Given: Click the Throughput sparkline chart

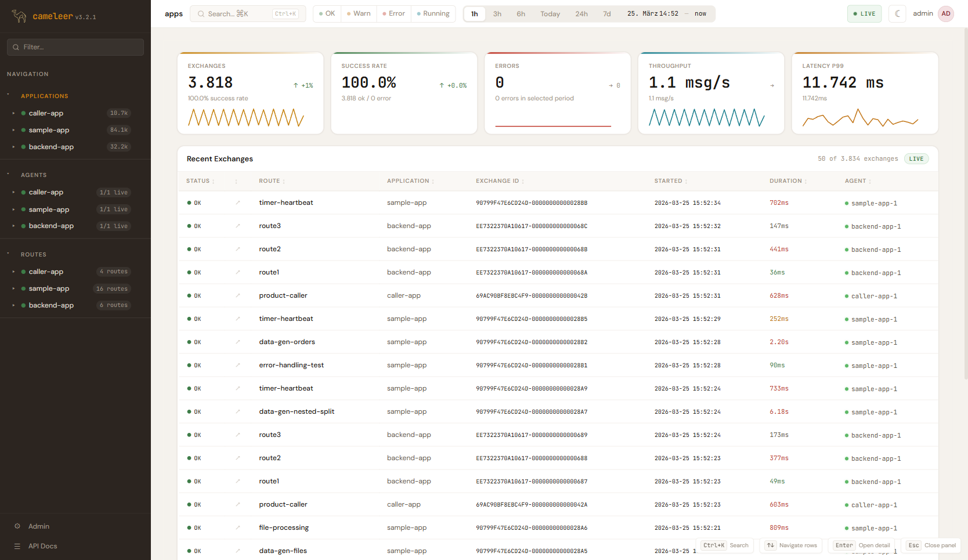Looking at the screenshot, I should (706, 118).
